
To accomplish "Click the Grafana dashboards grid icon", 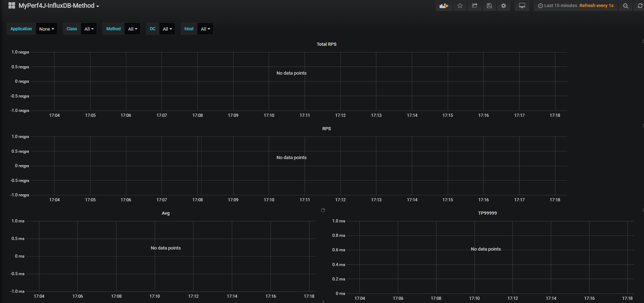I will tap(12, 6).
